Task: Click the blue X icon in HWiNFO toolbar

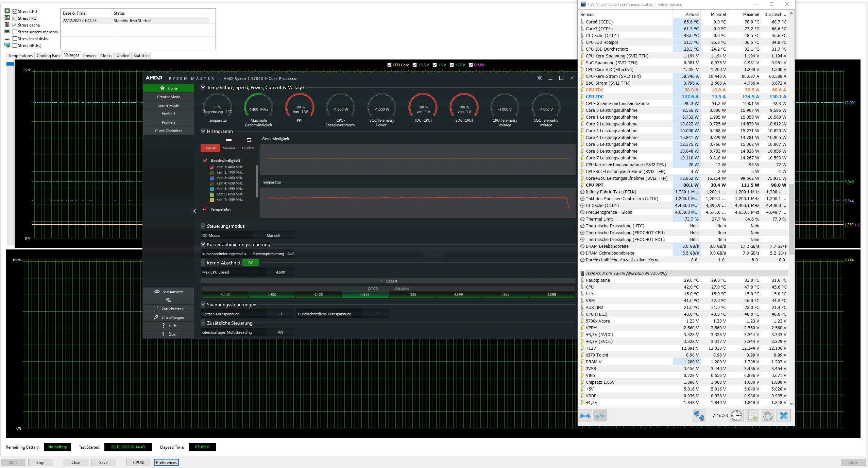Action: coord(783,416)
